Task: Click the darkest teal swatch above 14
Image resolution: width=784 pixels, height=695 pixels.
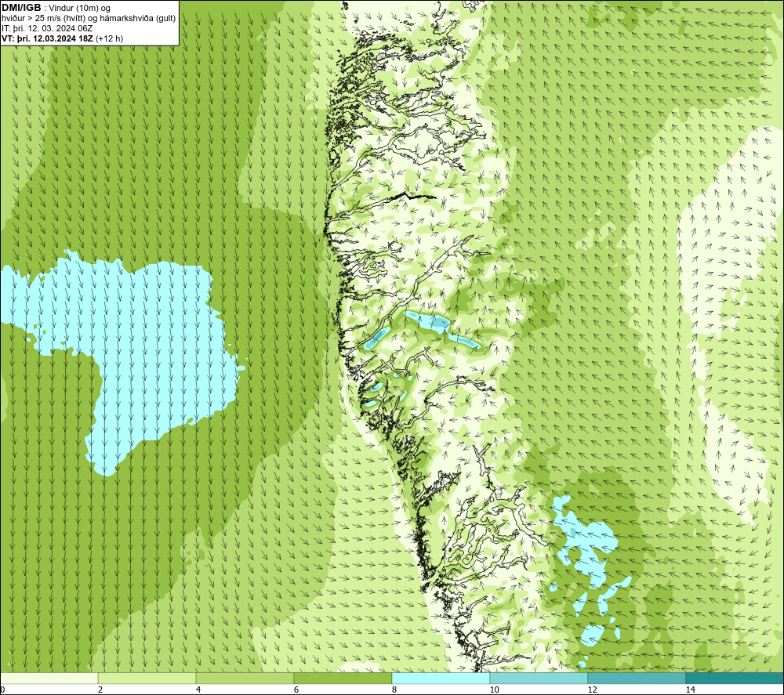Action: 735,678
